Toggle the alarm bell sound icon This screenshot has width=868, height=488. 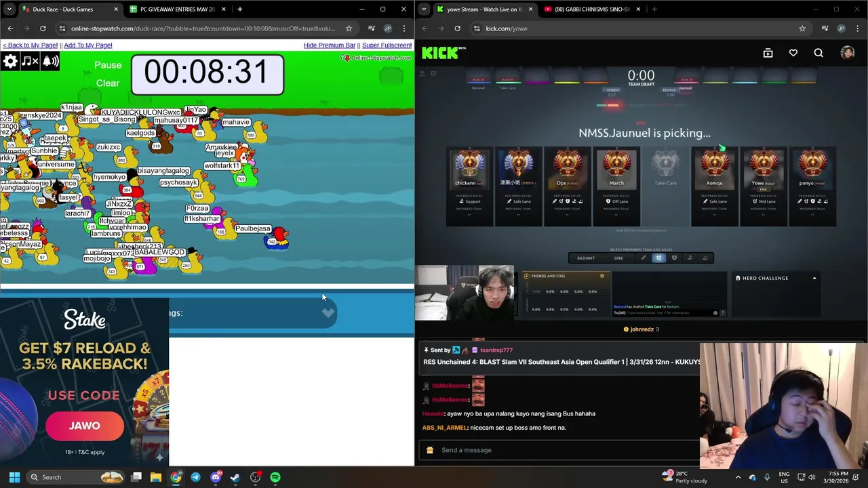pos(51,62)
